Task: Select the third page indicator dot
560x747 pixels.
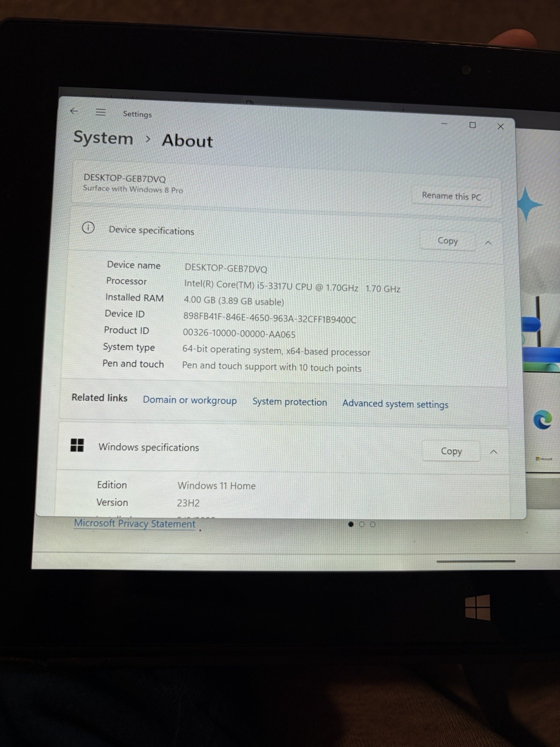Action: tap(372, 524)
